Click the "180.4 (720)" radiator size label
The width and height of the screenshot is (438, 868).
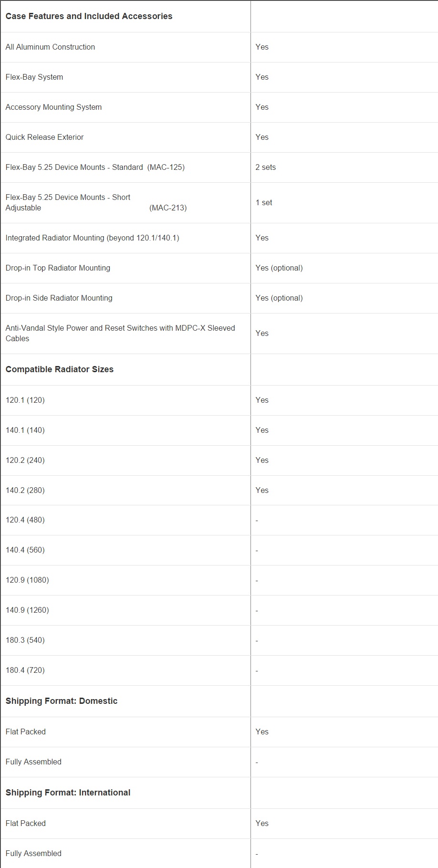(x=25, y=670)
